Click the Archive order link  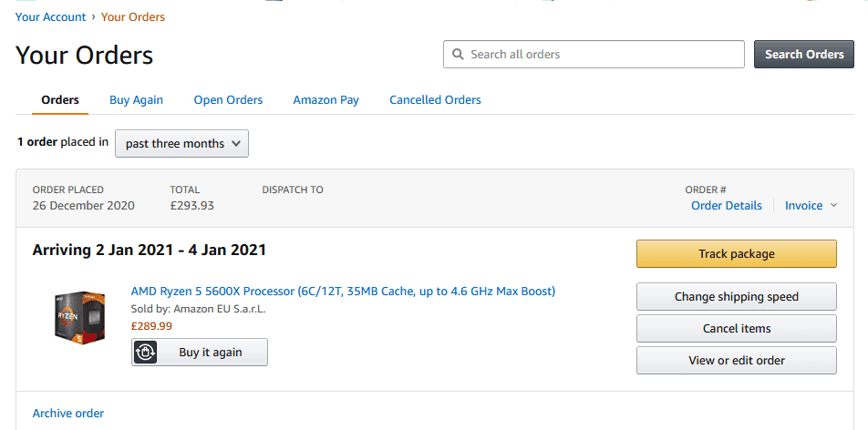tap(68, 414)
